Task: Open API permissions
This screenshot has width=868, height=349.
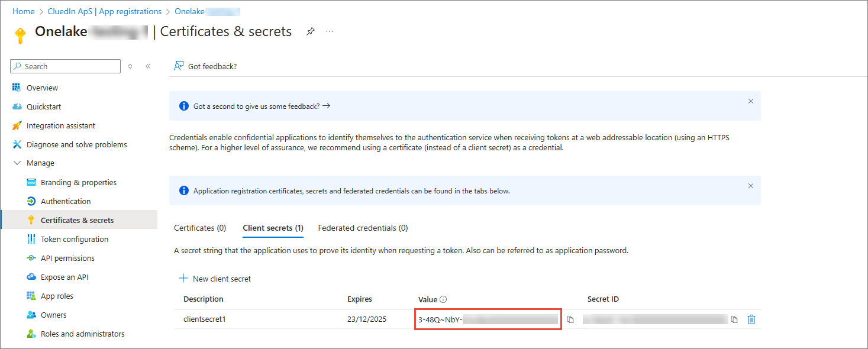Action: [67, 258]
